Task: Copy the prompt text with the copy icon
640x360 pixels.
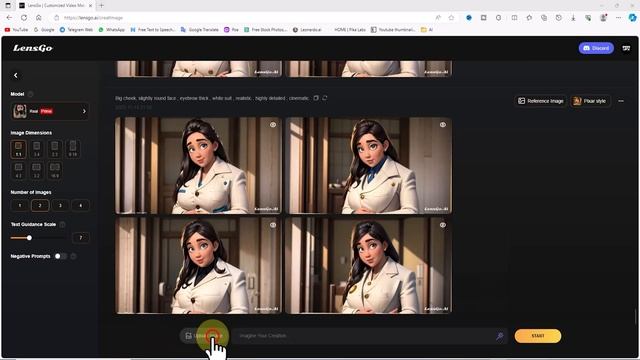Action: click(316, 98)
